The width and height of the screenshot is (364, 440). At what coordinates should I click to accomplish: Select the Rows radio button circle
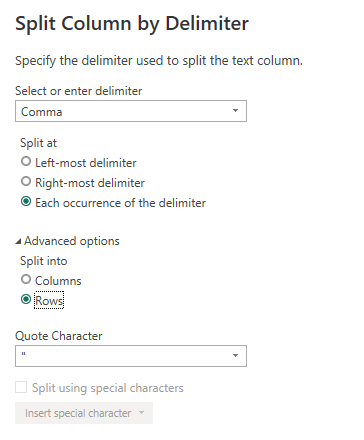(26, 299)
